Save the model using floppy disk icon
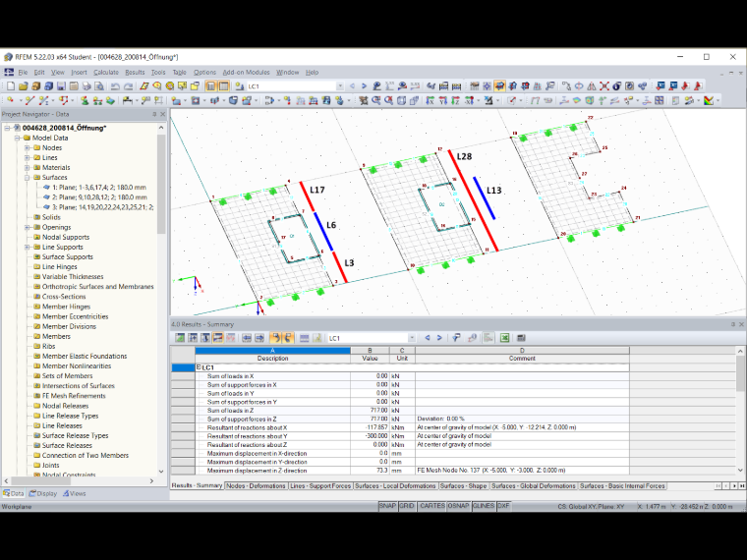Screen dimensions: 747x560 coord(61,86)
